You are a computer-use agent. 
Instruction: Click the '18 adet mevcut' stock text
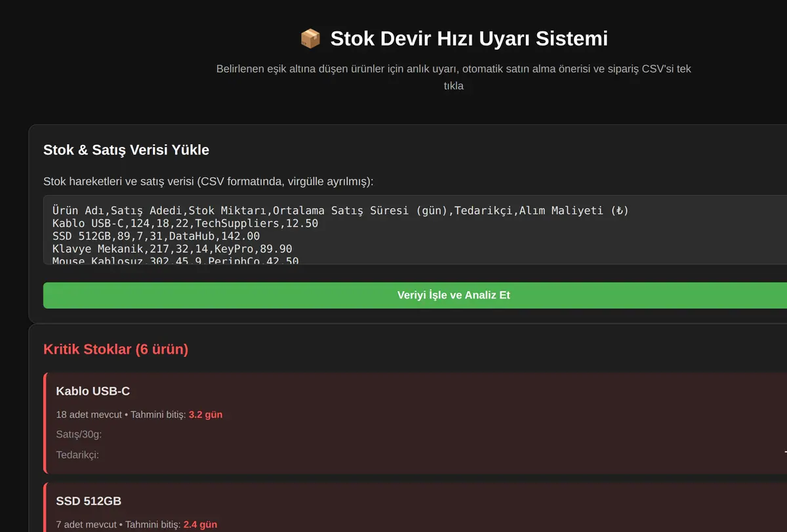pos(89,415)
